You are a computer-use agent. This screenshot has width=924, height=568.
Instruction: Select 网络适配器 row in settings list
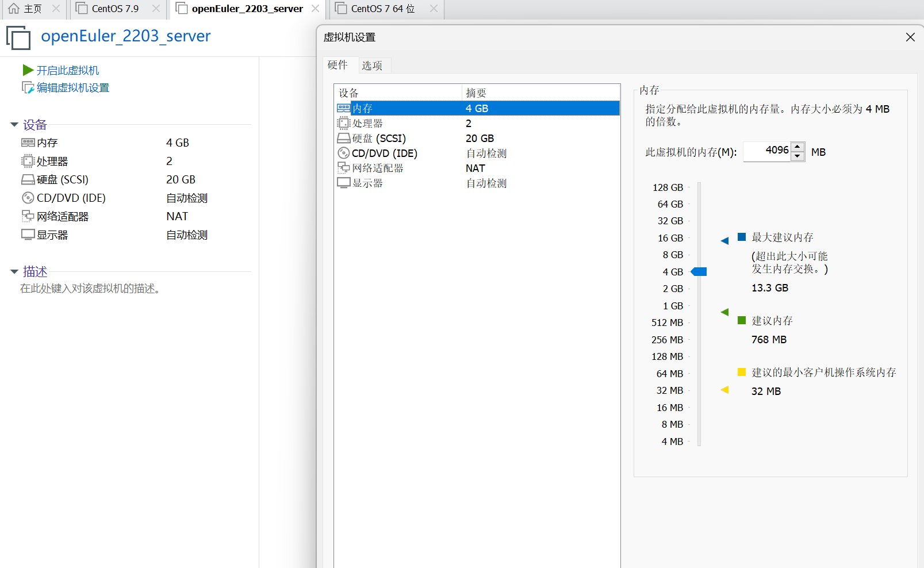(x=478, y=168)
